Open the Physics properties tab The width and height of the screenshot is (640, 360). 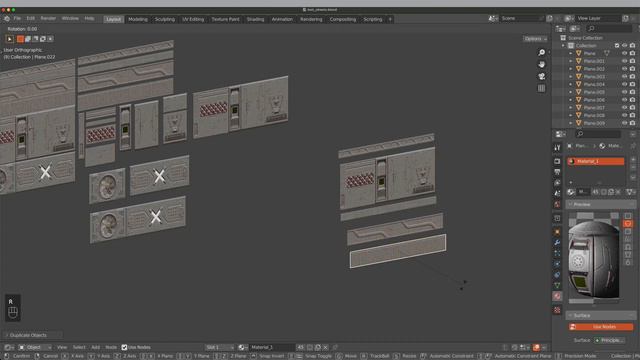[x=557, y=264]
